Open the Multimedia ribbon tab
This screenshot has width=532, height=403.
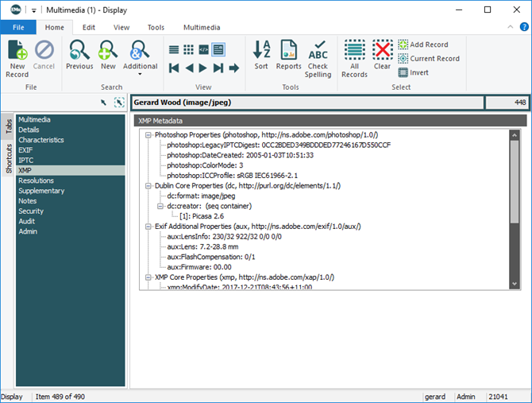pos(202,27)
